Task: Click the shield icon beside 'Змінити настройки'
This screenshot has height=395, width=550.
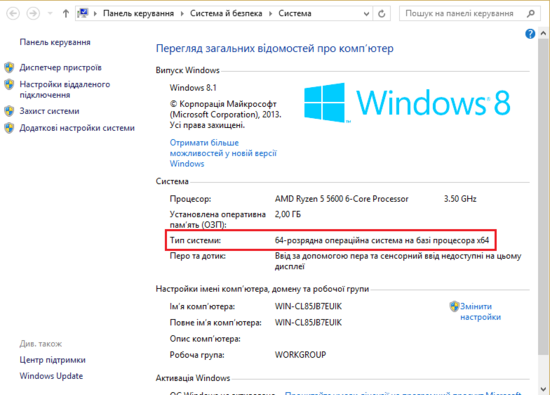Action: pyautogui.click(x=454, y=306)
